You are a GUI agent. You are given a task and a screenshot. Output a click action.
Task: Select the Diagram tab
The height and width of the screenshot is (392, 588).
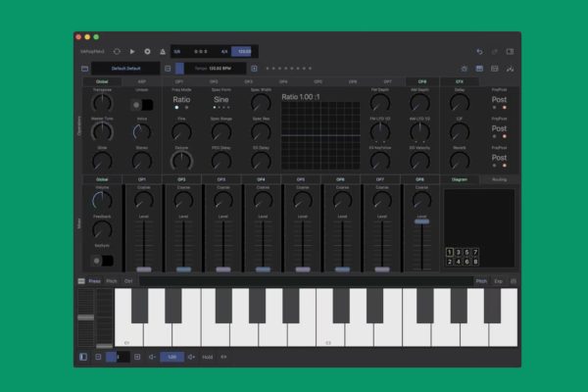460,179
